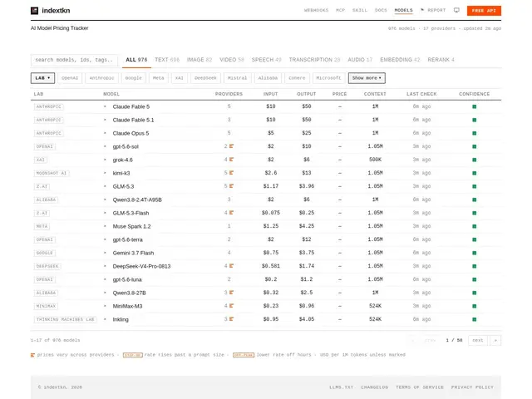Image resolution: width=532 pixels, height=399 pixels.
Task: Open the MCP nav link
Action: click(340, 10)
